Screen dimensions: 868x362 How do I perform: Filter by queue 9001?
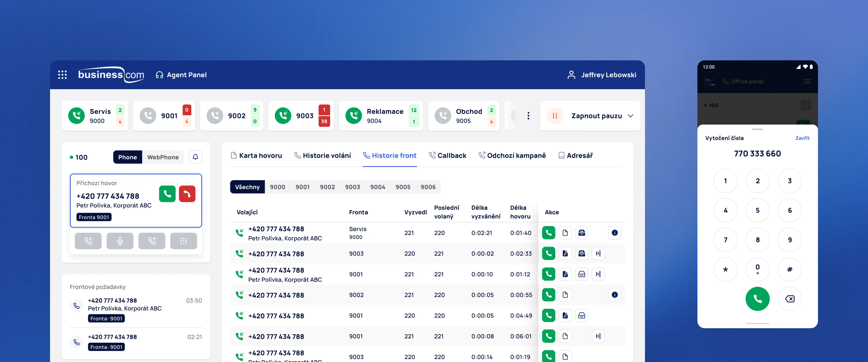tap(303, 187)
